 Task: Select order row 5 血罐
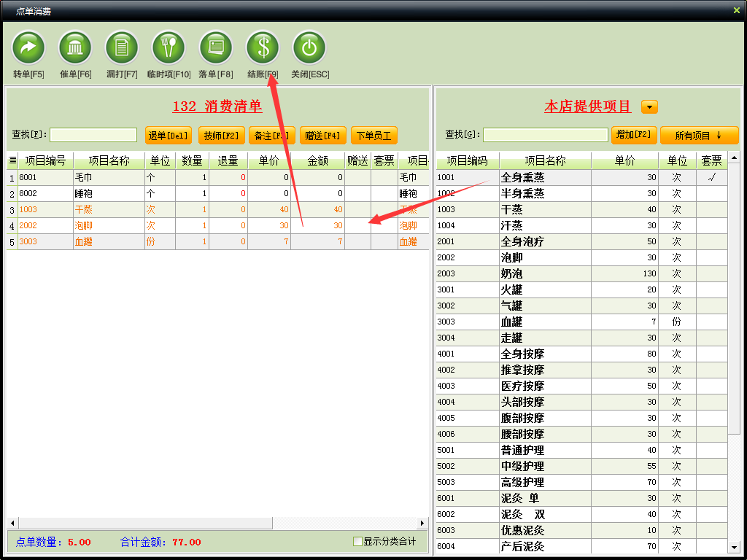click(x=217, y=241)
